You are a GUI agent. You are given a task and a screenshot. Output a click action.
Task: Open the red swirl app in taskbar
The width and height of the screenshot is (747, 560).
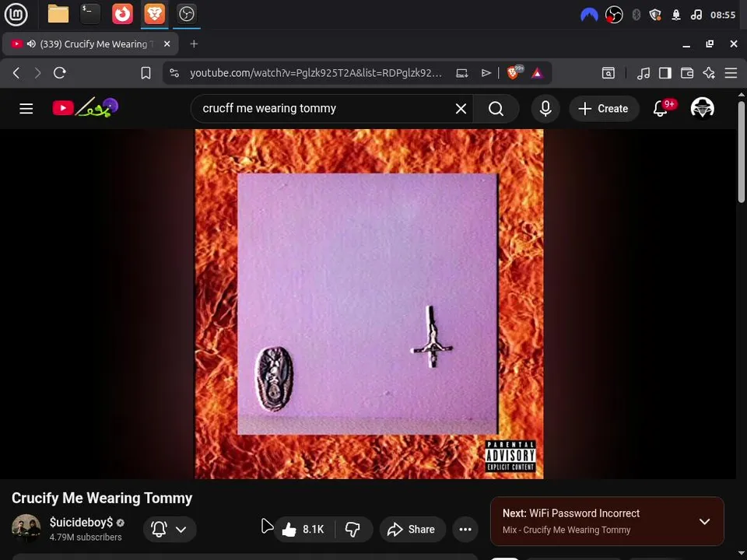[122, 14]
